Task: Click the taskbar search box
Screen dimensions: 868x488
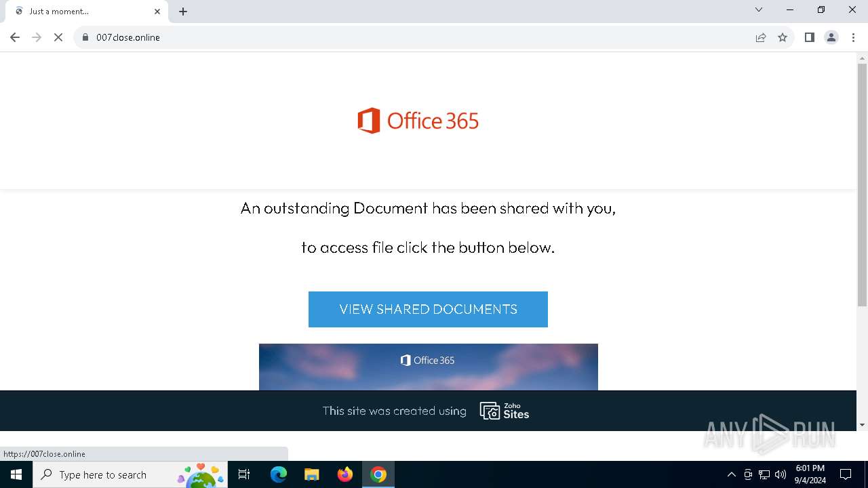Action: pos(131,474)
